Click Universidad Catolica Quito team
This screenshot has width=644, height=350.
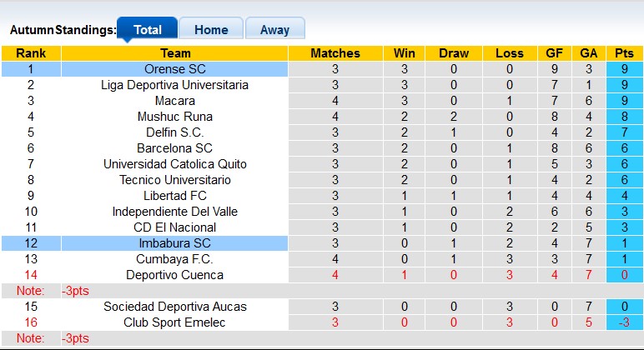[175, 164]
